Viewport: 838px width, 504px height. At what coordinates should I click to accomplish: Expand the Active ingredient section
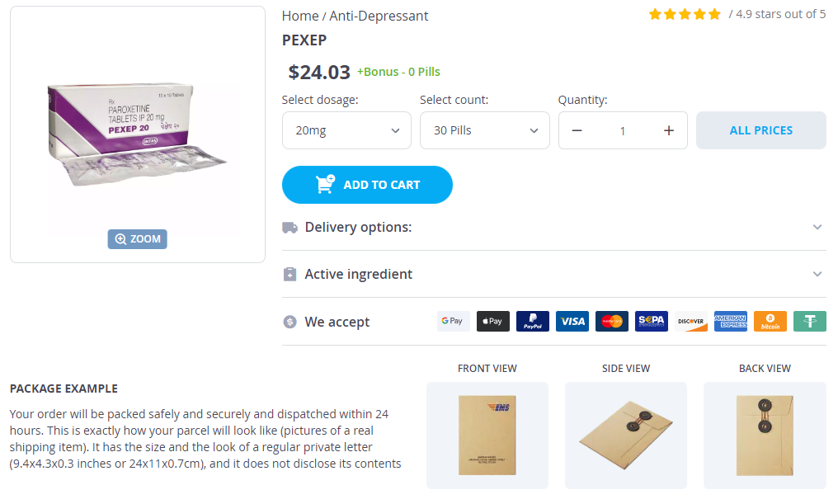(x=553, y=274)
